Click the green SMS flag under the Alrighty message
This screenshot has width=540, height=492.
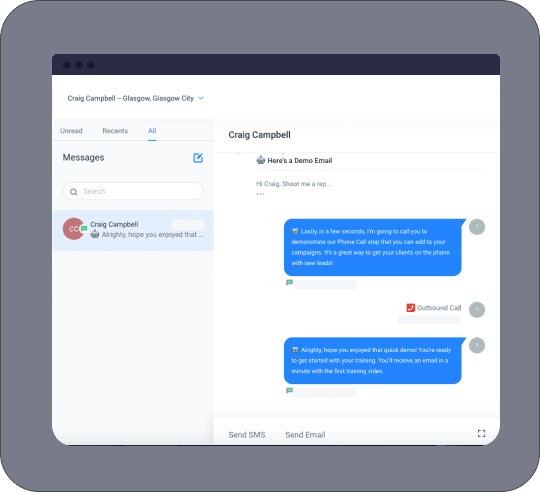tap(289, 390)
